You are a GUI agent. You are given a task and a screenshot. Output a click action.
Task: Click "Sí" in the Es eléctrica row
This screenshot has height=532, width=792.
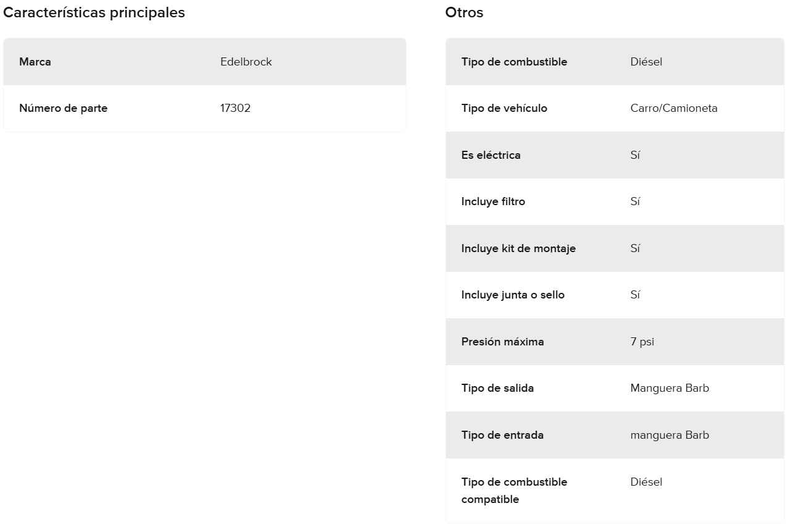coord(635,155)
